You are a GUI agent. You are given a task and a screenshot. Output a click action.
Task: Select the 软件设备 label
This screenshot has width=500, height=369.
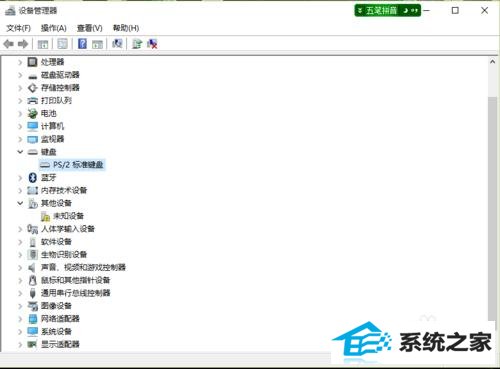(56, 242)
